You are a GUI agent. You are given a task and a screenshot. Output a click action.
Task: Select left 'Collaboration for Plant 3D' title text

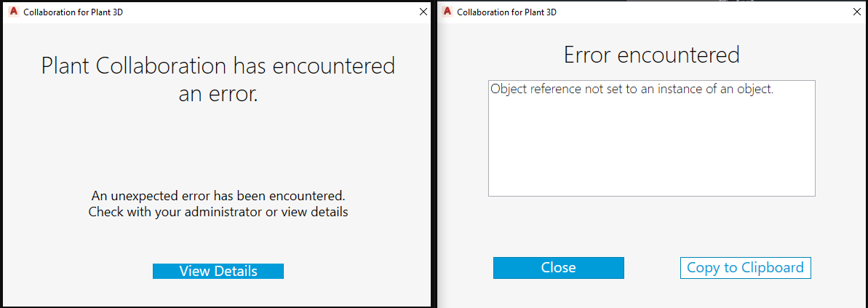73,12
